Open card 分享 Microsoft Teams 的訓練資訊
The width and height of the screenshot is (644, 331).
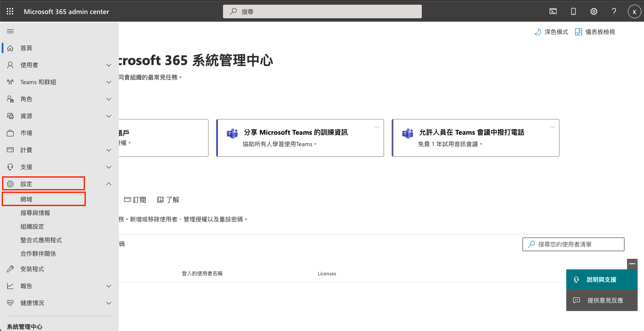click(x=300, y=138)
